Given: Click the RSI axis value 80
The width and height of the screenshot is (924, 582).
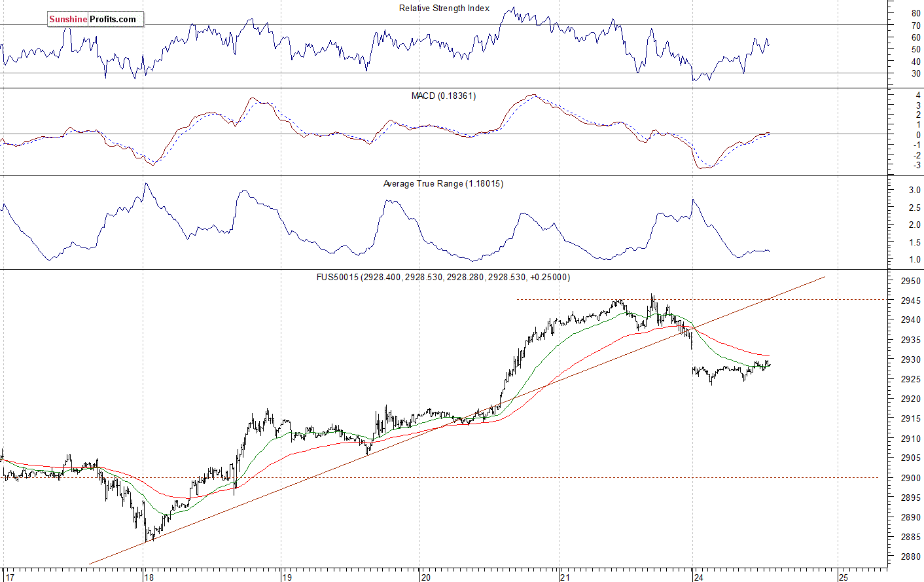Looking at the screenshot, I should pos(916,13).
